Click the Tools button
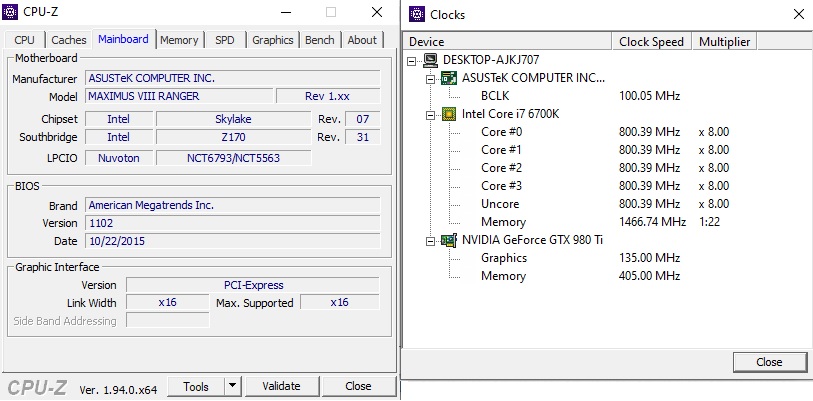The height and width of the screenshot is (401, 813). pos(196,386)
